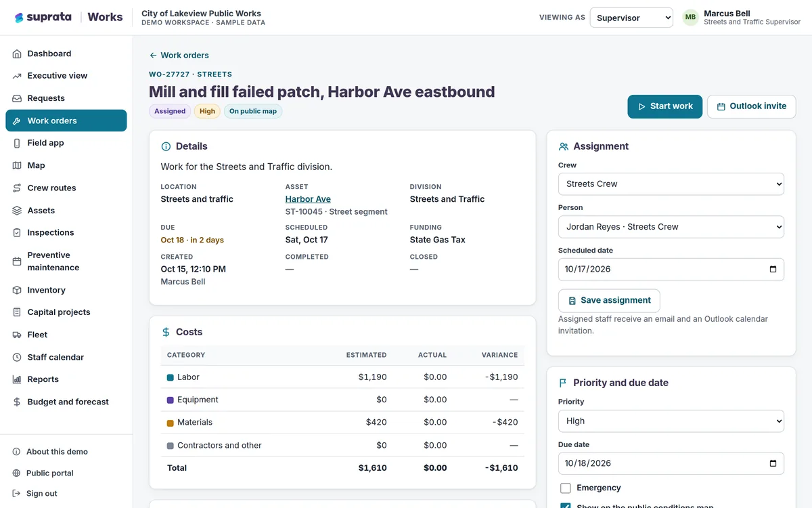Open the Scheduled date calendar picker
This screenshot has width=812, height=508.
pos(773,269)
